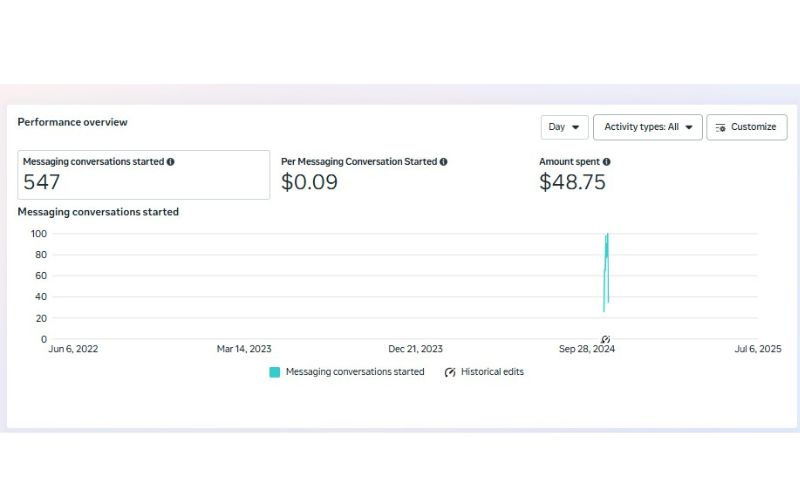Click the Jul 6, 2025 axis label
The image size is (800, 500).
pos(757,349)
